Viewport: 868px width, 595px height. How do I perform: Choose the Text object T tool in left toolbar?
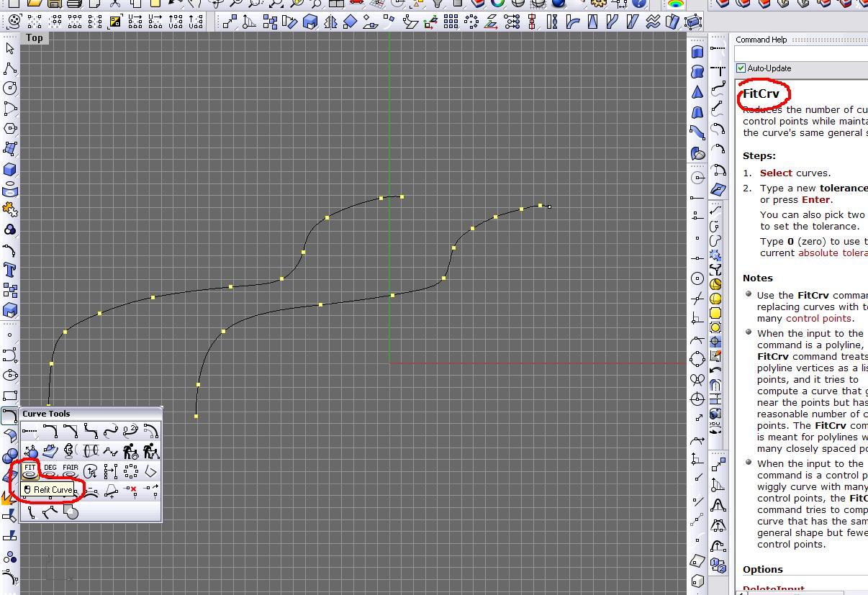(10, 271)
